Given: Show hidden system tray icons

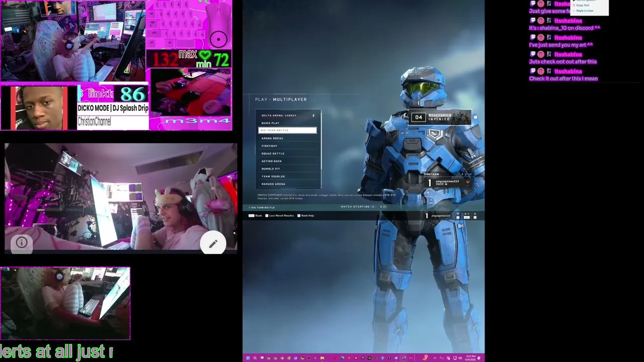Looking at the screenshot, I should click(x=435, y=358).
